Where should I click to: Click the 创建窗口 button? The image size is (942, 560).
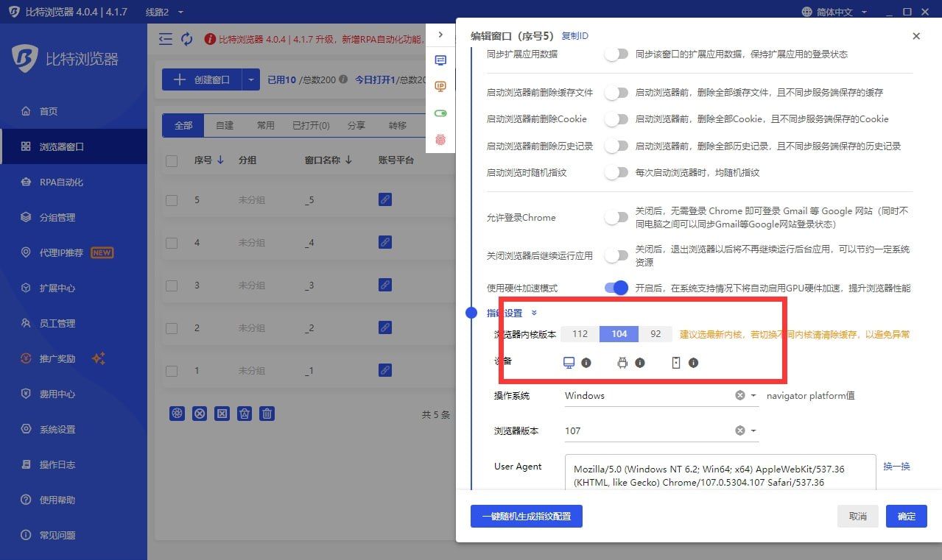[203, 79]
